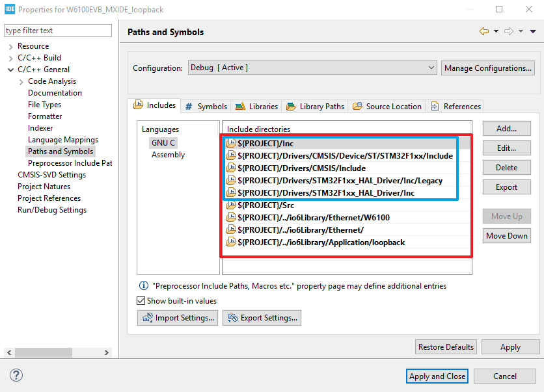Viewport: 544px width, 392px height.
Task: Click the Delete button
Action: click(x=506, y=168)
